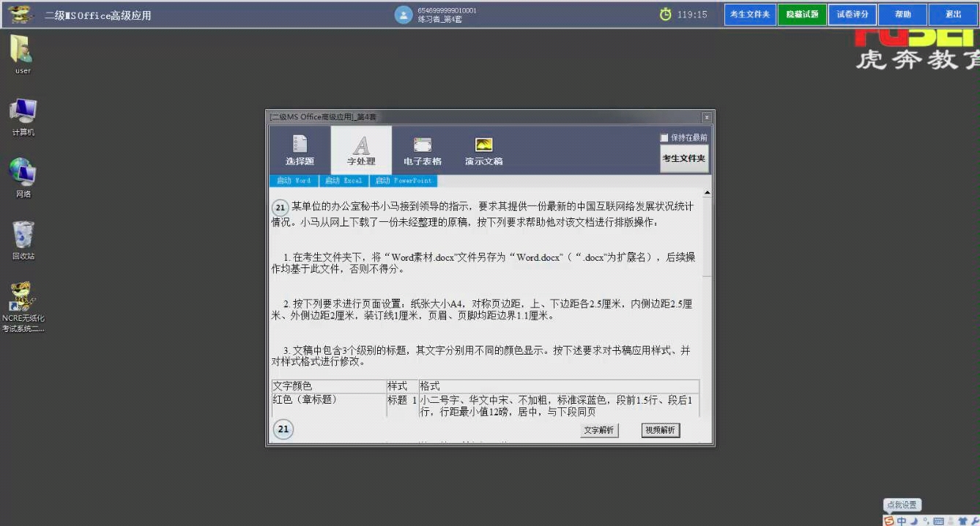Viewport: 980px width, 526px height.
Task: Click the scrollbar up arrow in the question panel
Action: (x=706, y=191)
